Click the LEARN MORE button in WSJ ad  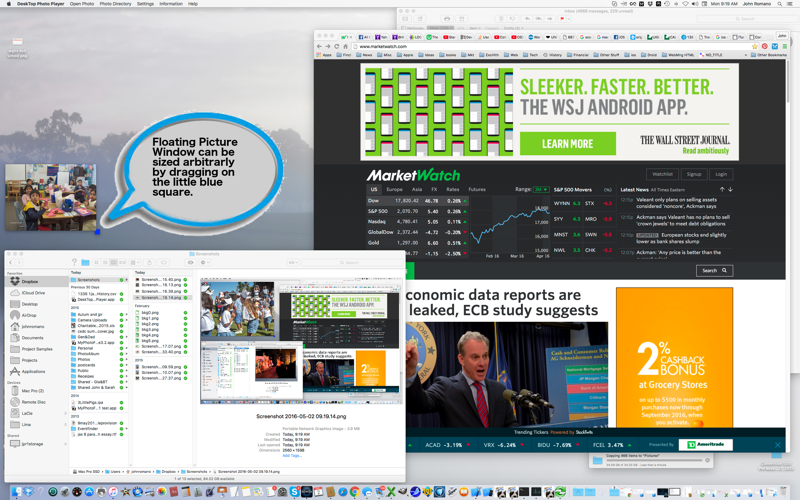pyautogui.click(x=568, y=144)
